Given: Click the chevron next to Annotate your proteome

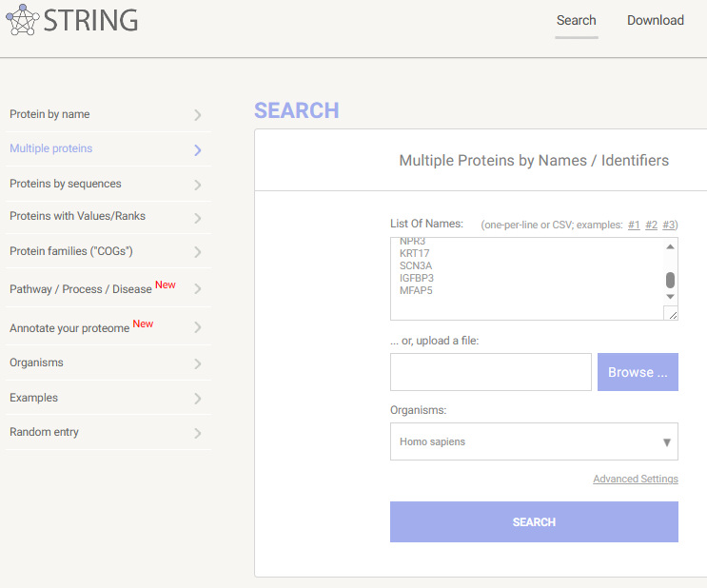Looking at the screenshot, I should pos(198,327).
